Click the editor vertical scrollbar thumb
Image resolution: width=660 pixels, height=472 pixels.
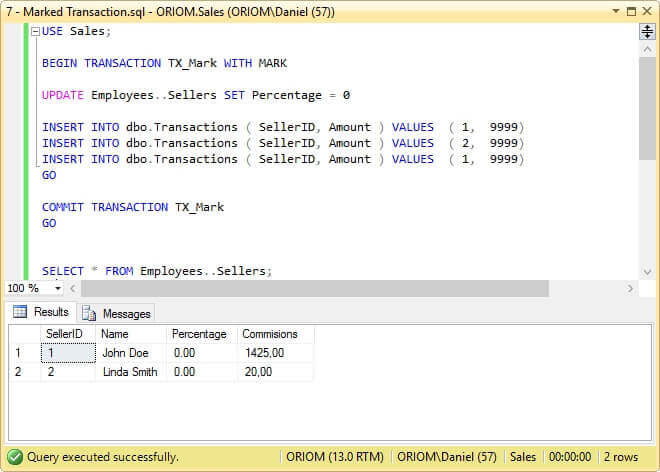[x=647, y=109]
